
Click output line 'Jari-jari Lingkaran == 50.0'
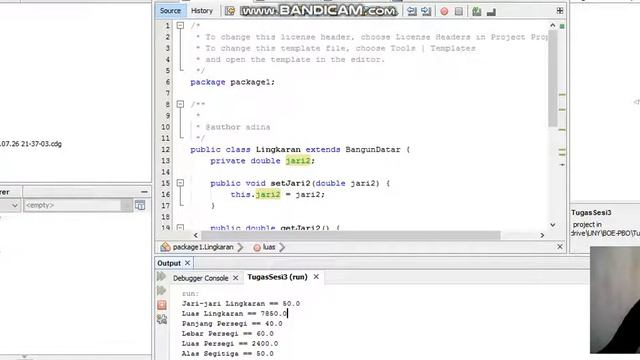[241, 304]
